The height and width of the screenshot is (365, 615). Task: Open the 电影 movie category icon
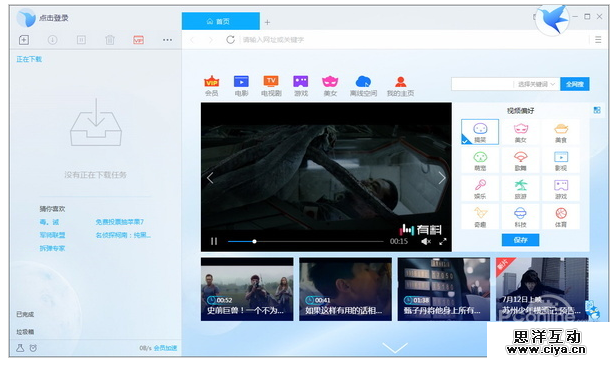[x=241, y=82]
